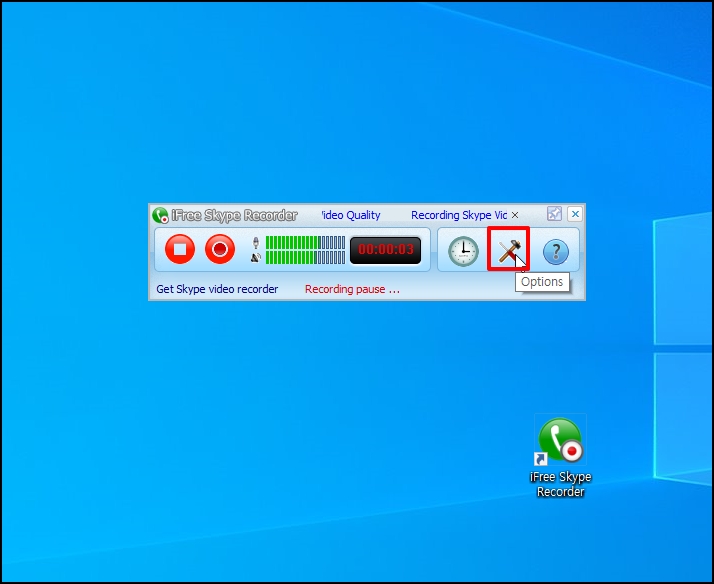This screenshot has height=584, width=714.
Task: Open the Recording Skype Video ticker link
Action: [459, 215]
